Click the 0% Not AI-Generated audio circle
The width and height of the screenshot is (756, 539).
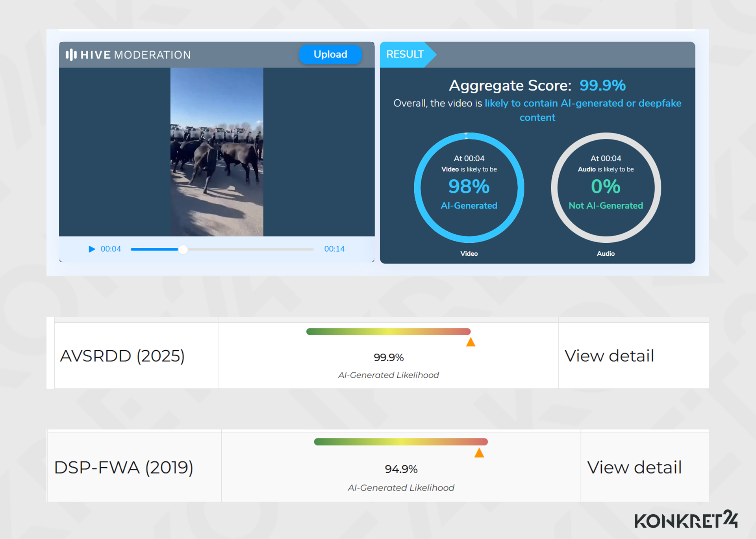click(605, 188)
